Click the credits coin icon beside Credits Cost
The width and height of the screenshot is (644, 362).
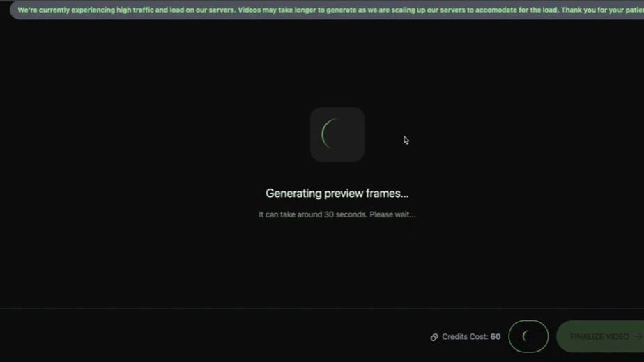pyautogui.click(x=434, y=337)
